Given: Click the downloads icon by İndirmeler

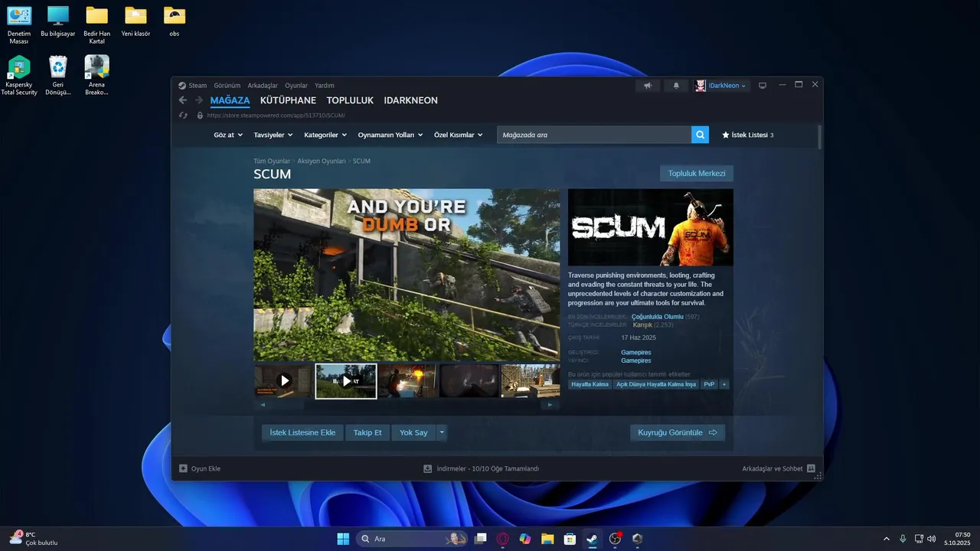Looking at the screenshot, I should 428,468.
